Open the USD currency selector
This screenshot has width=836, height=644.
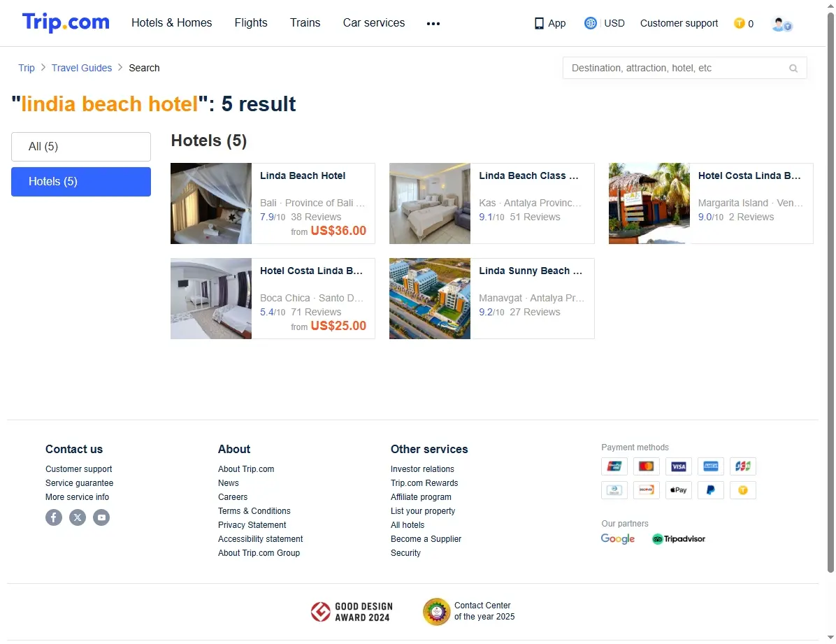(x=614, y=23)
